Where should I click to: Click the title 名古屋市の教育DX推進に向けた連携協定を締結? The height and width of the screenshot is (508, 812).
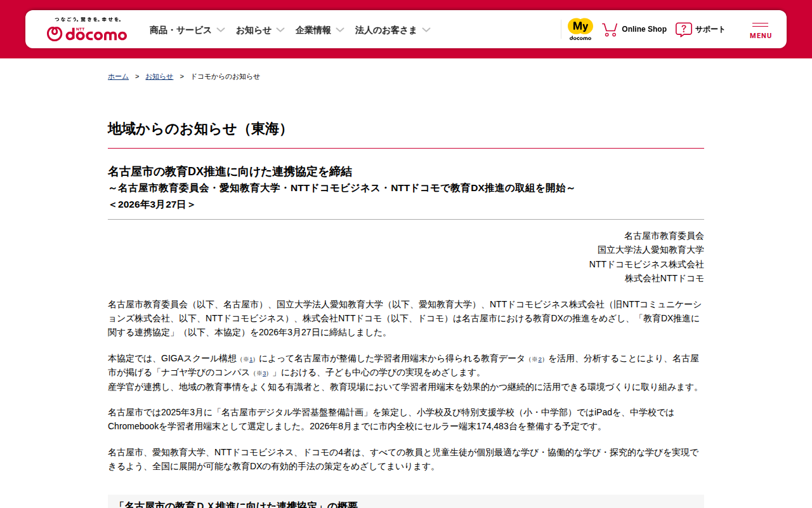coord(230,171)
